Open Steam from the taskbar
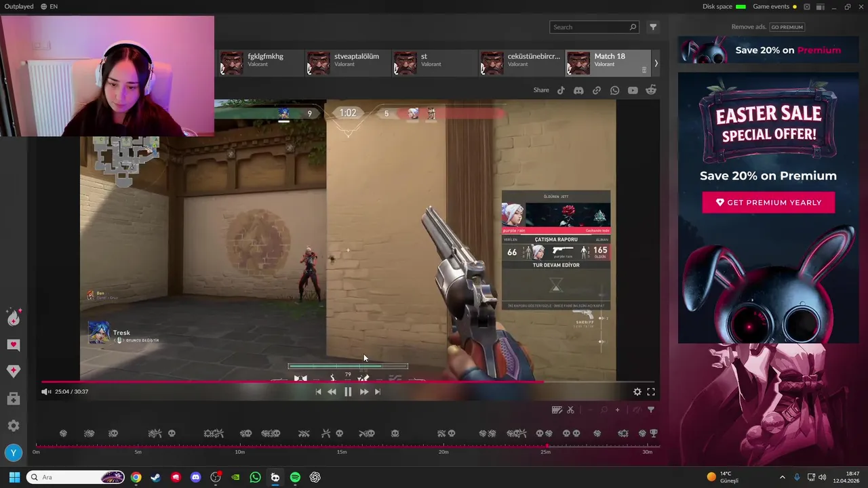Viewport: 868px width, 488px height. (155, 477)
